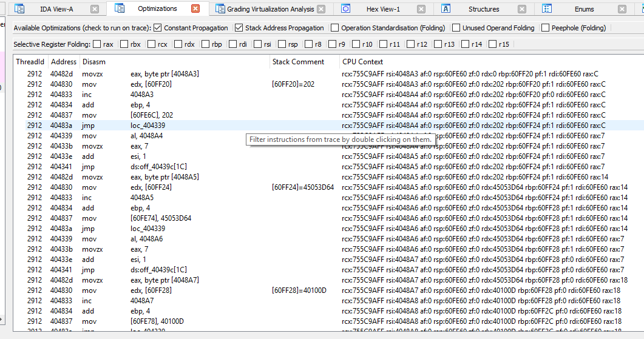Click stack comment [60FF28]=40100D
Viewport: 644px width, 339px height.
pos(299,290)
